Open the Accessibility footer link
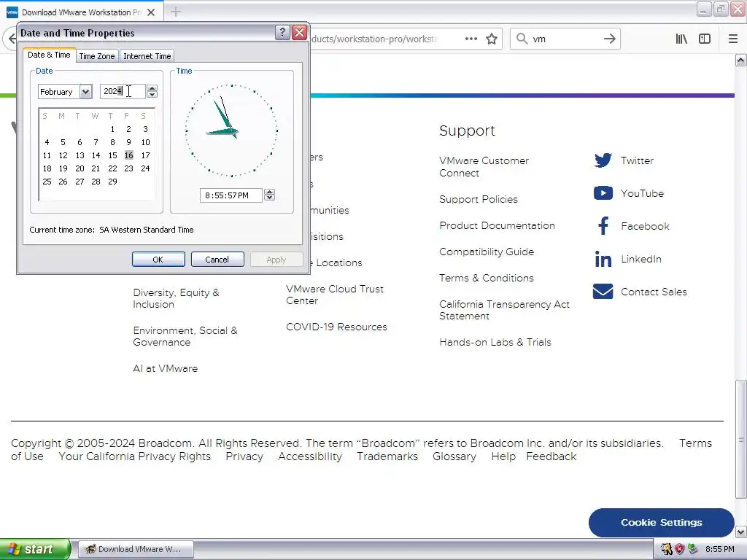This screenshot has height=560, width=747. [309, 456]
